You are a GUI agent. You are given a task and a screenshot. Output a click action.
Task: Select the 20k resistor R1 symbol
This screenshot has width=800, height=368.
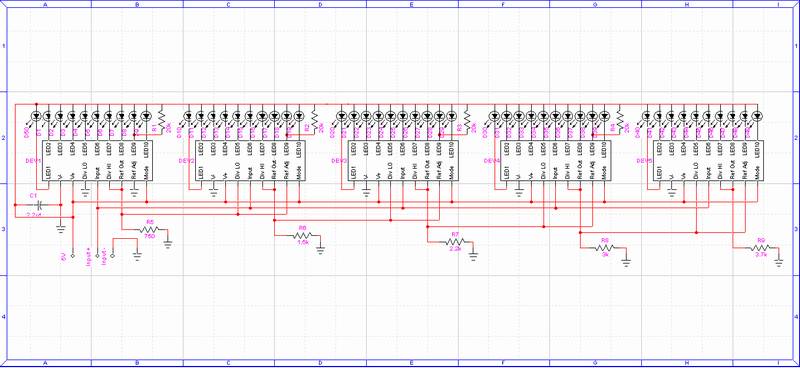(x=161, y=121)
